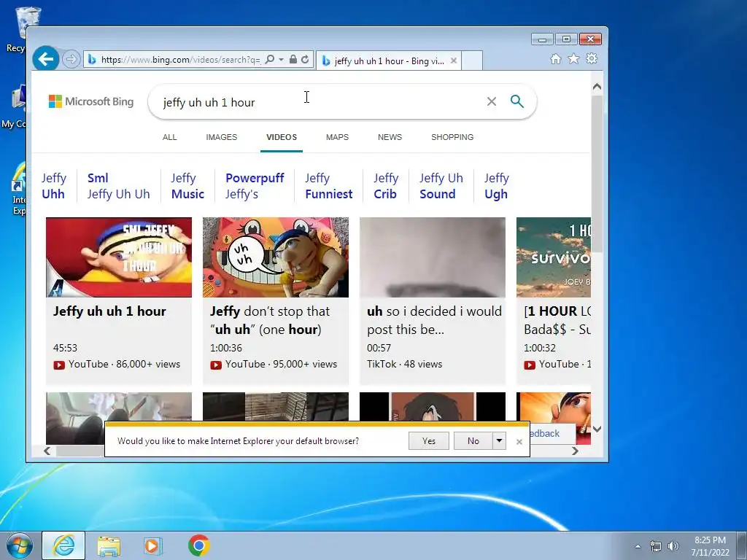Switch to the NEWS tab
The width and height of the screenshot is (747, 560).
point(390,137)
